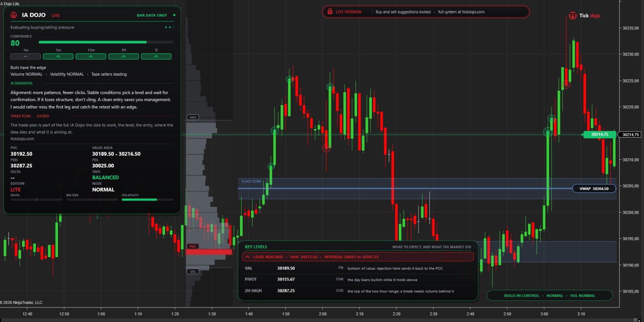The width and height of the screenshot is (644, 322).
Task: Click the IA Dojo torii logo in panel header
Action: pyautogui.click(x=14, y=15)
